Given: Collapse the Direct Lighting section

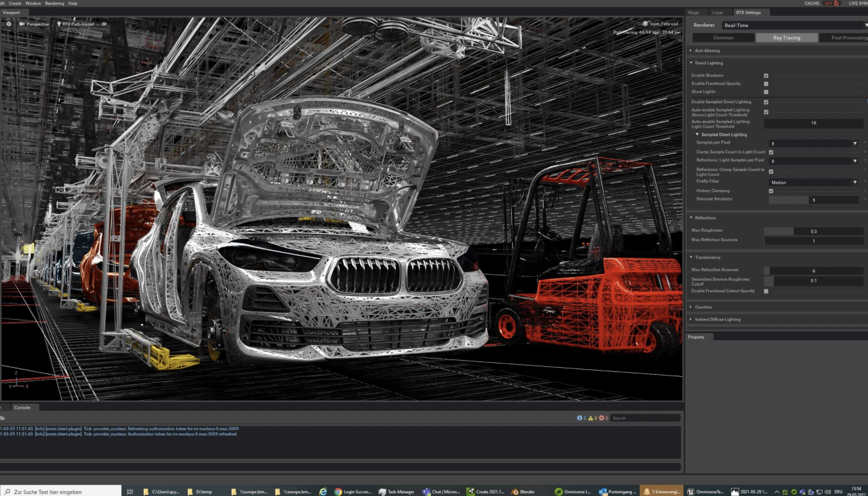Looking at the screenshot, I should [691, 63].
